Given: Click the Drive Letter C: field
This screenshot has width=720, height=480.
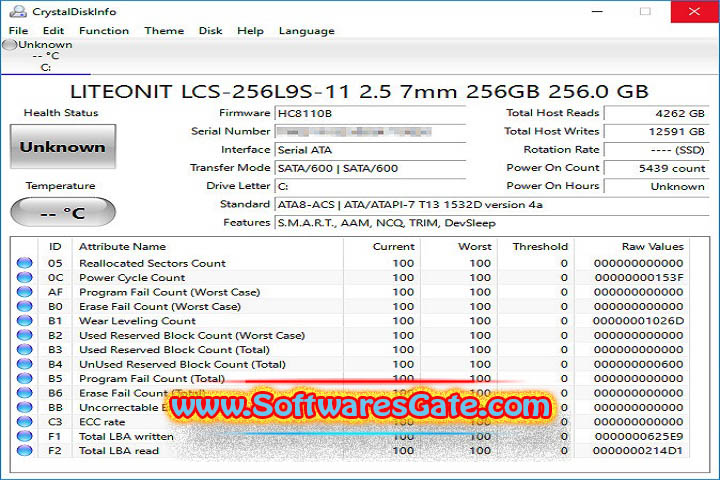Looking at the screenshot, I should (x=370, y=186).
